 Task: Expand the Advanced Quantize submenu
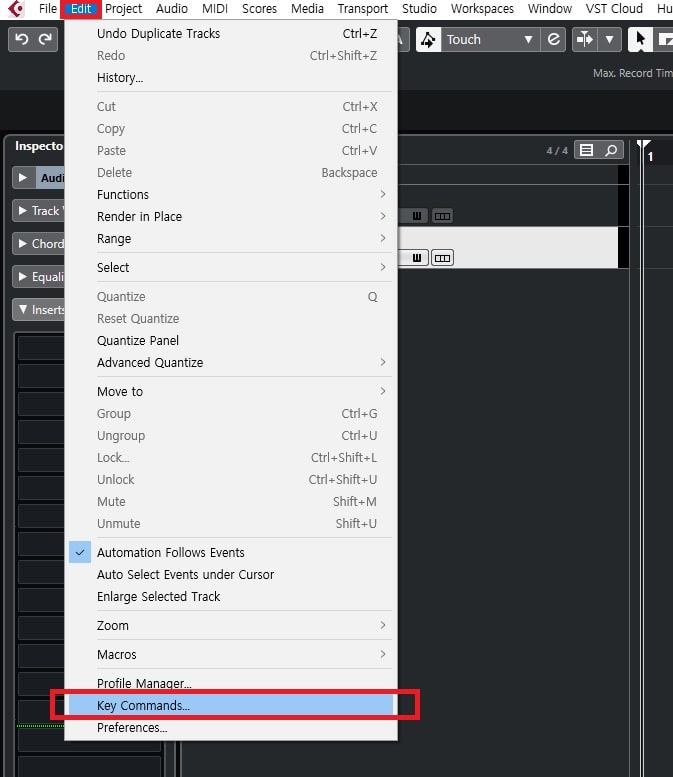point(231,362)
